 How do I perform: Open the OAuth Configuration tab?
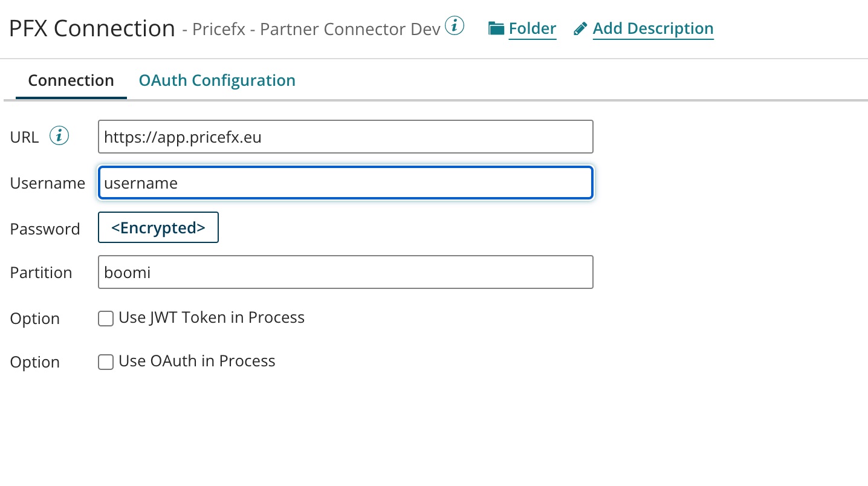tap(217, 80)
